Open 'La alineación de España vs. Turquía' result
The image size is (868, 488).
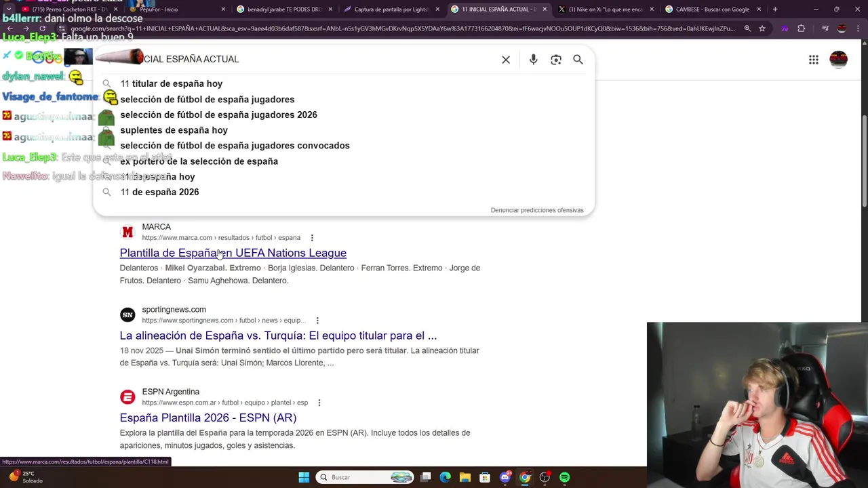click(278, 335)
